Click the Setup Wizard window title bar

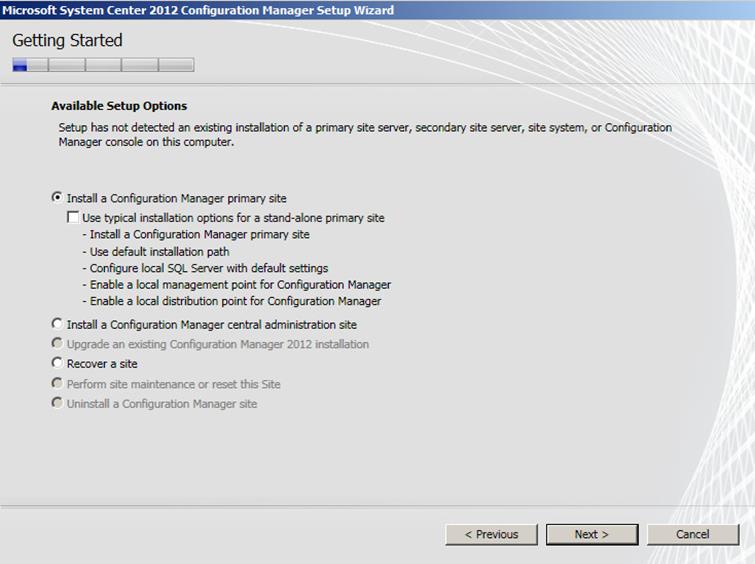[200, 10]
